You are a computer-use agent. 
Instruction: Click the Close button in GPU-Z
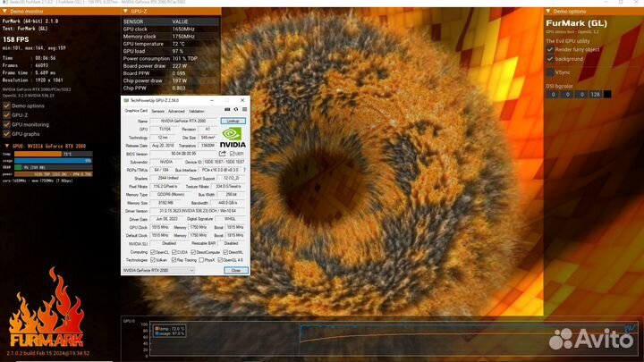point(236,271)
